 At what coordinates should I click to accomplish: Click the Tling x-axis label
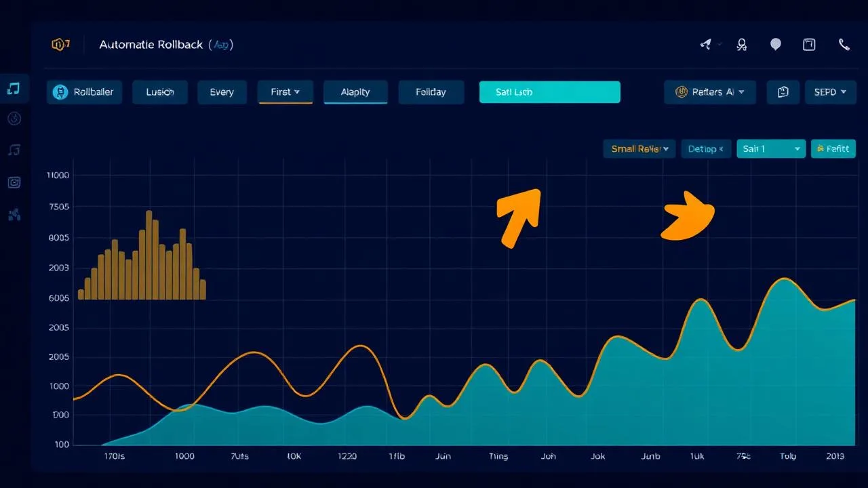[498, 456]
